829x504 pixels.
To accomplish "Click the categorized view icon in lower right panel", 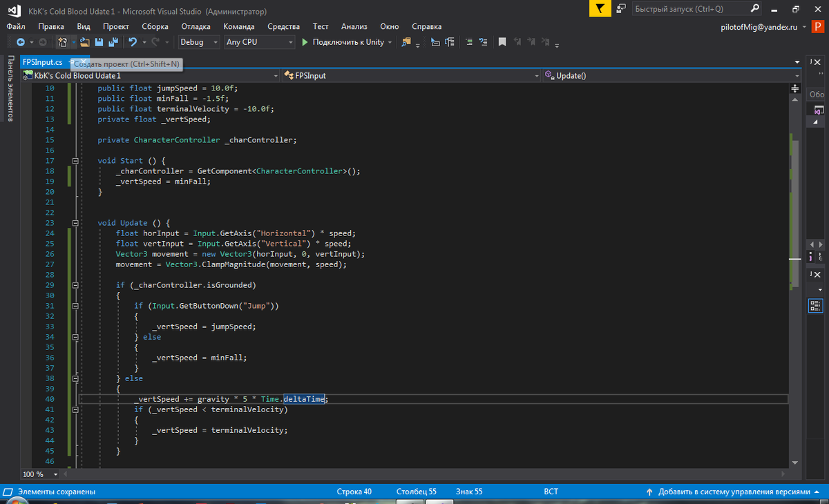I will click(815, 304).
